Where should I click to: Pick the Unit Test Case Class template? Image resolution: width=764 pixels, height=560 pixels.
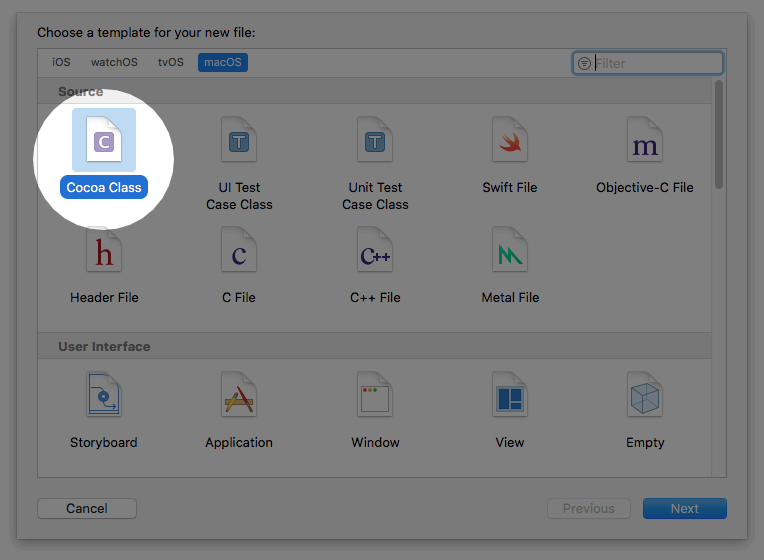click(x=375, y=142)
